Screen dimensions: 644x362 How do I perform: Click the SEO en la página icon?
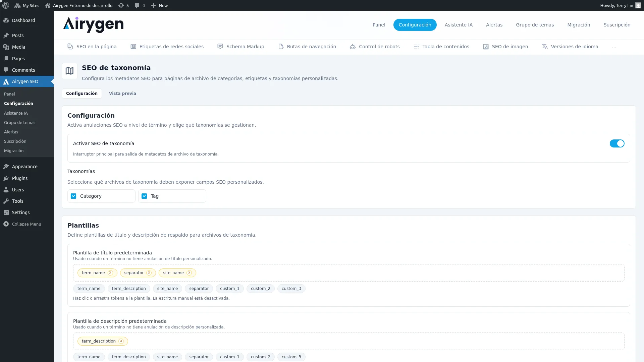coord(70,47)
